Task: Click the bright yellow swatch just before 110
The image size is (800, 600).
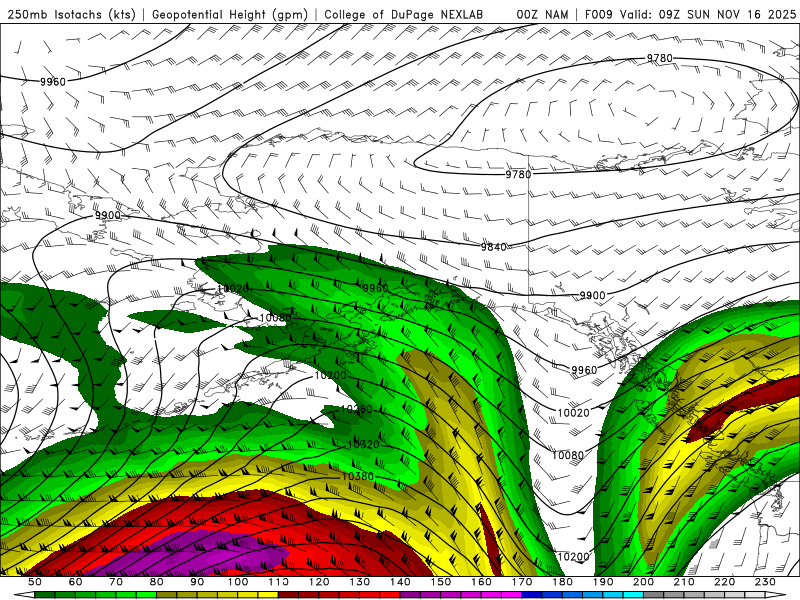Action: (268, 595)
